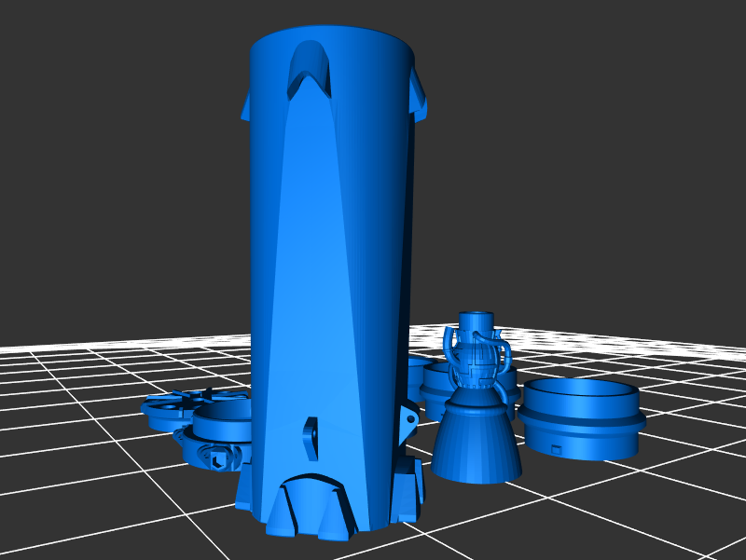The width and height of the screenshot is (746, 560).
Task: Click the mounting lug on cylinder's right side
Action: pos(408,421)
